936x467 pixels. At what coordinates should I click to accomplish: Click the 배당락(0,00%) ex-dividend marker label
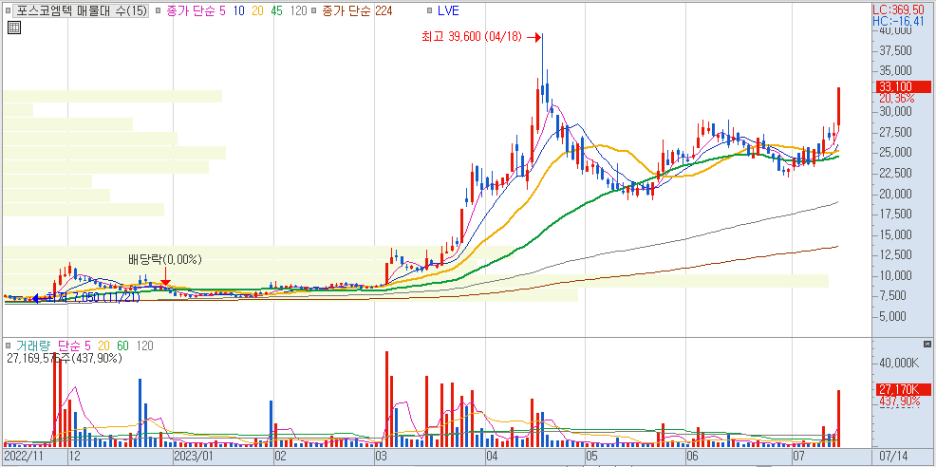(165, 260)
